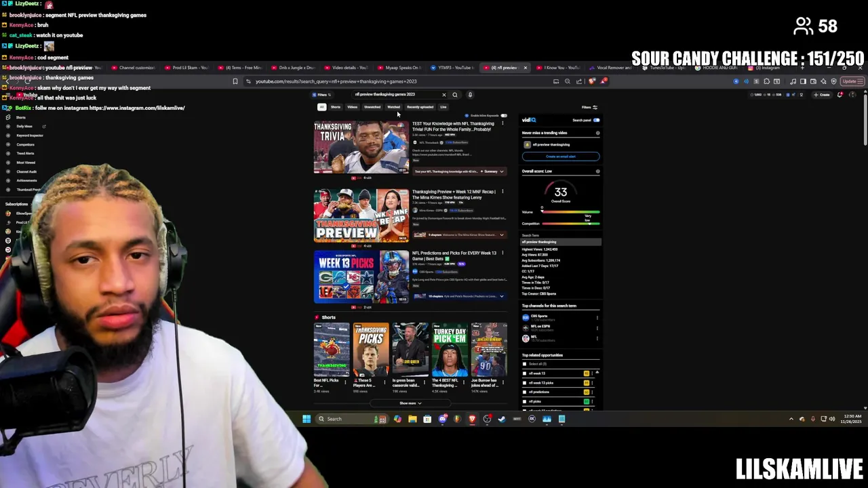Screen dimensions: 868x488
Task: Click help icon beside Overall score: Low
Action: pos(597,171)
